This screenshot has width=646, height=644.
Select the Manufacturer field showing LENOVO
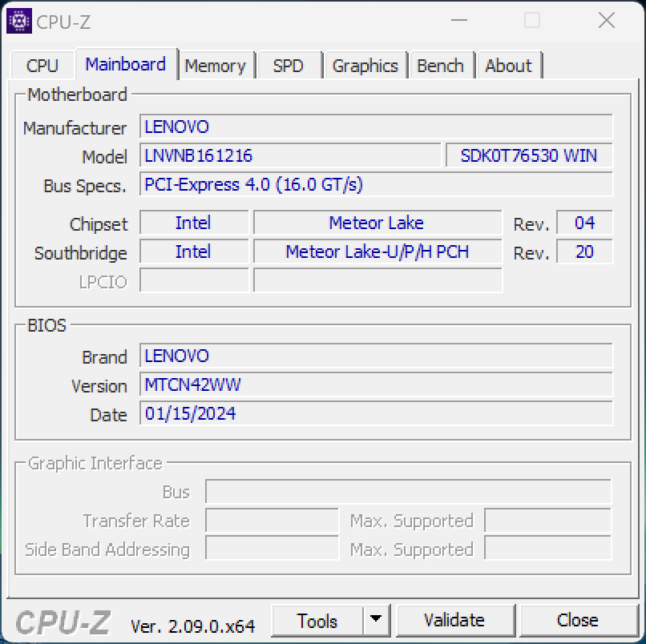click(x=376, y=127)
